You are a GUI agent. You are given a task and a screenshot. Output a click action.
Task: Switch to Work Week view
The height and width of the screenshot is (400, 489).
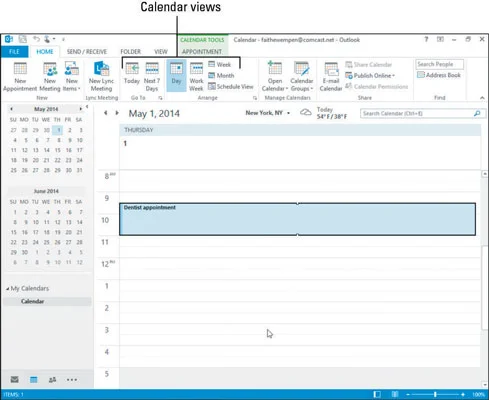(196, 77)
